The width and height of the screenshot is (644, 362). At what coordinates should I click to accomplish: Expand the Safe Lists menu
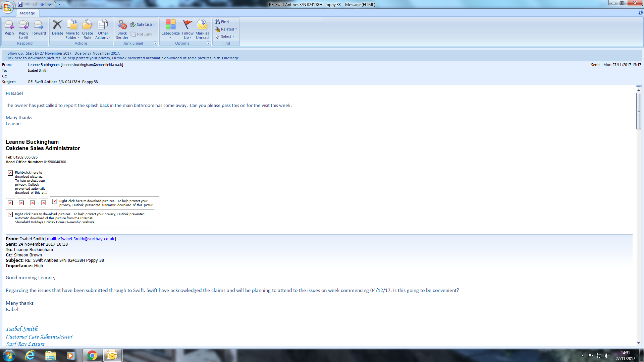(x=144, y=24)
